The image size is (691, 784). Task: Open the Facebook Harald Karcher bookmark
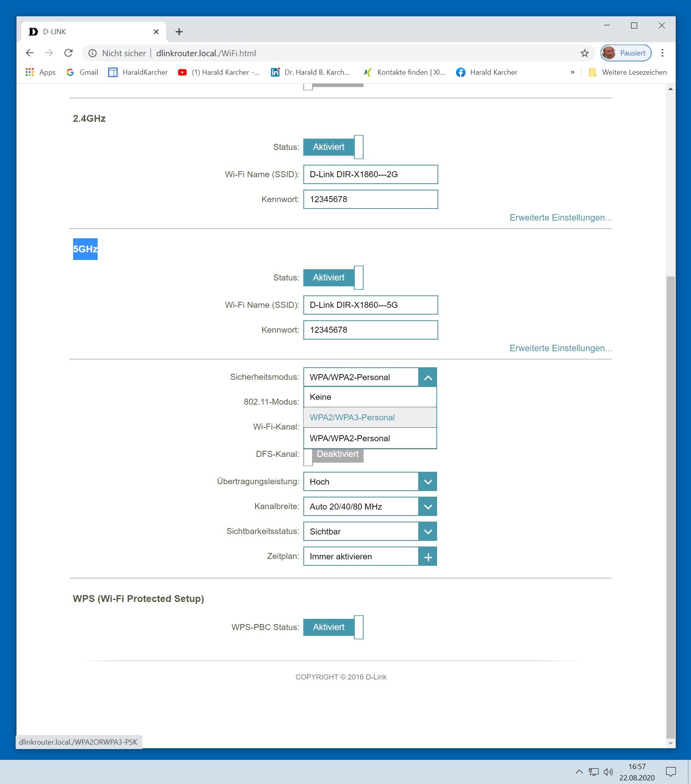487,72
